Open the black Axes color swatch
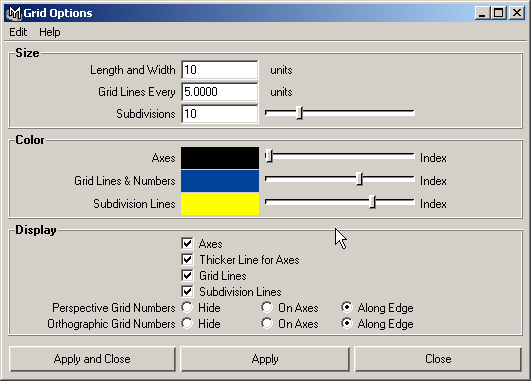Image resolution: width=531 pixels, height=381 pixels. pyautogui.click(x=220, y=158)
